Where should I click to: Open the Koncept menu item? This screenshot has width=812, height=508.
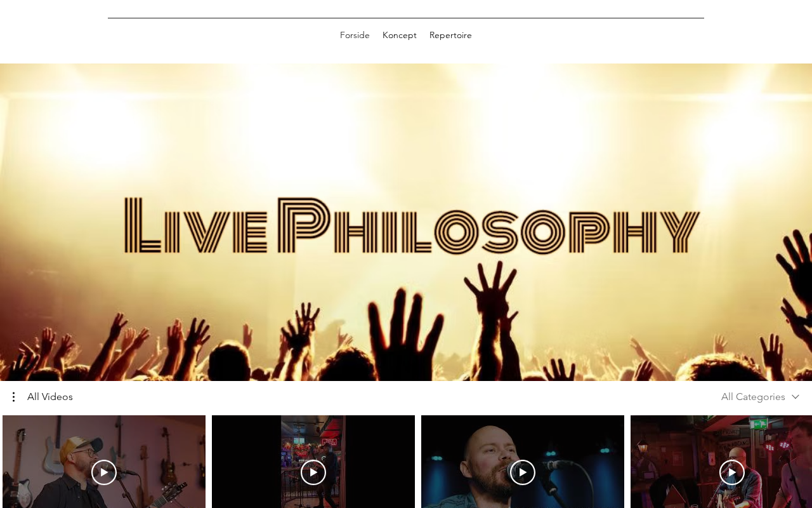coord(400,36)
